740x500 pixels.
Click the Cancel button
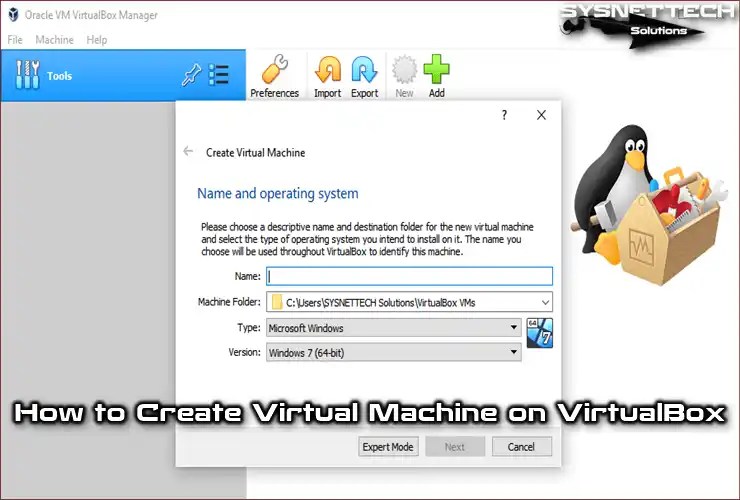[x=521, y=447]
